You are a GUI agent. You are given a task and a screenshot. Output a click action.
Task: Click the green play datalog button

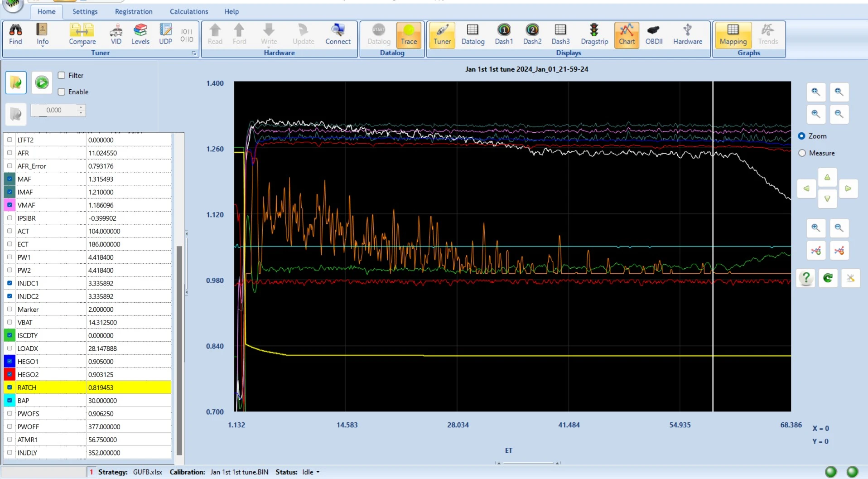pos(42,82)
